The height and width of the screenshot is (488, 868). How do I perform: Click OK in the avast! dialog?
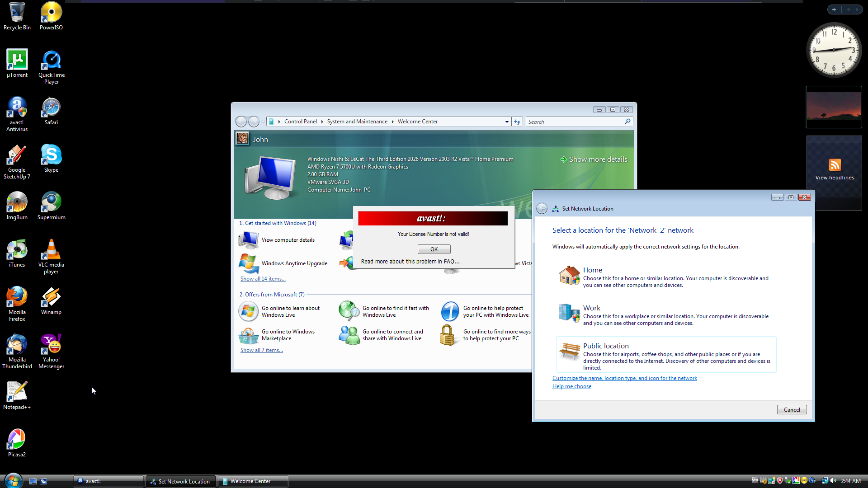(434, 249)
